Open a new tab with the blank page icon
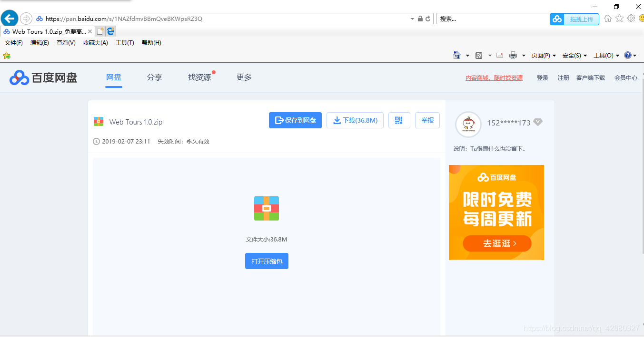Viewport: 644px width, 337px height. (x=100, y=31)
